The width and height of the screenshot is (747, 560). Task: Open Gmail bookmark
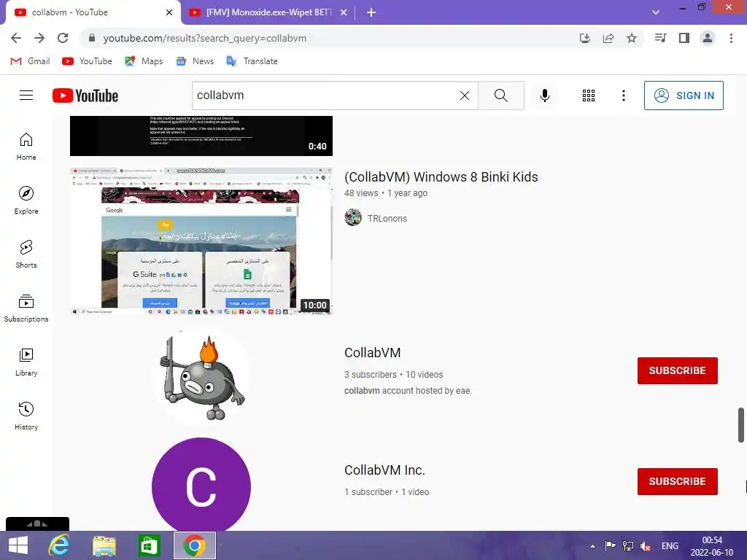pyautogui.click(x=30, y=61)
